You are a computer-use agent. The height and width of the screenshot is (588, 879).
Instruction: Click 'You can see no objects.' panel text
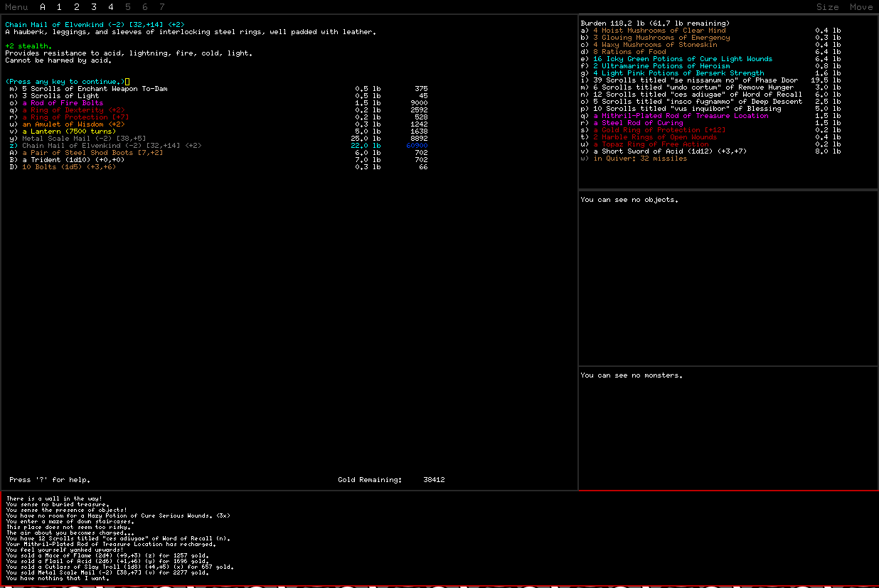click(x=629, y=200)
